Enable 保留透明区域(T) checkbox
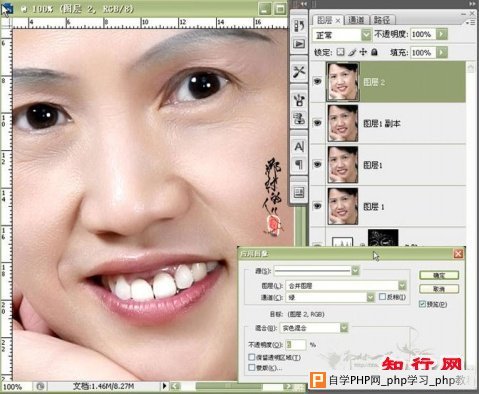This screenshot has width=479, height=394. 252,357
